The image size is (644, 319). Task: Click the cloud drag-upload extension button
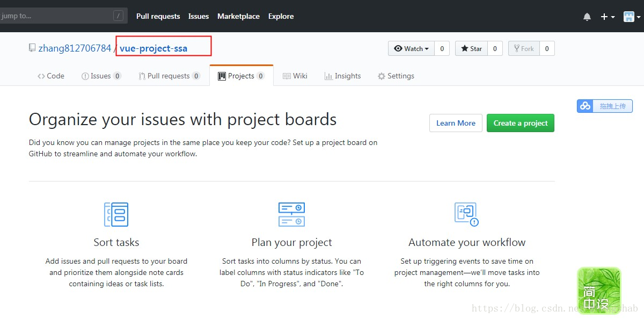tap(605, 106)
